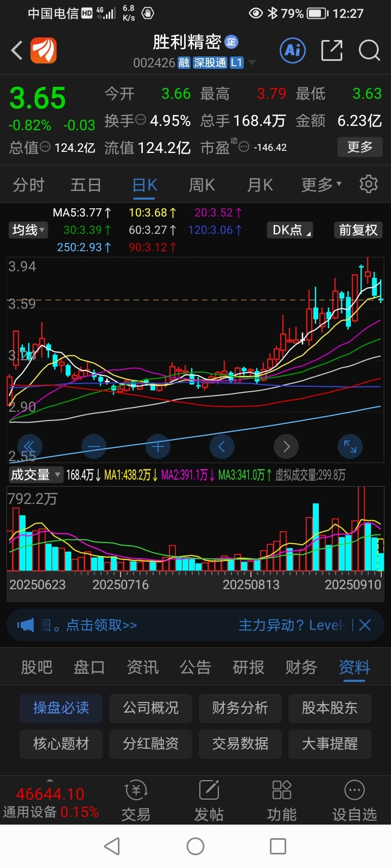Tap the 胜利精密 stock title

click(x=187, y=42)
